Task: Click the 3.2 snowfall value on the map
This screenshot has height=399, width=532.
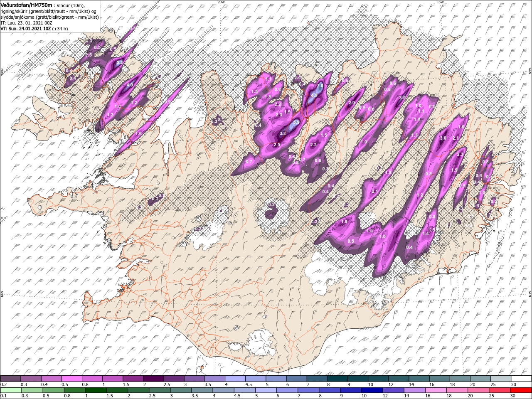Action: coord(283,133)
